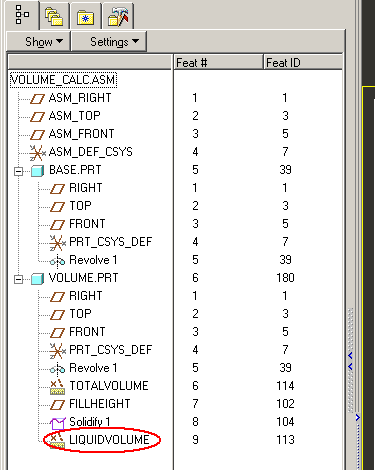Select RIGHT plane icon under VOLUME.PRT
The width and height of the screenshot is (375, 470).
coord(57,297)
